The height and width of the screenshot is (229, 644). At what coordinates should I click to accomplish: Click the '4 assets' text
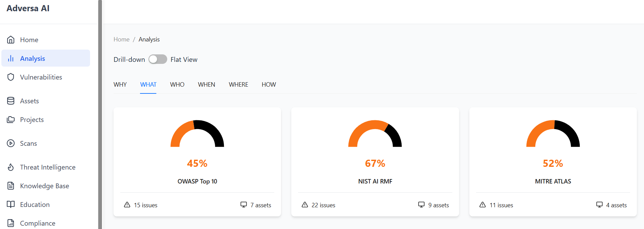616,205
